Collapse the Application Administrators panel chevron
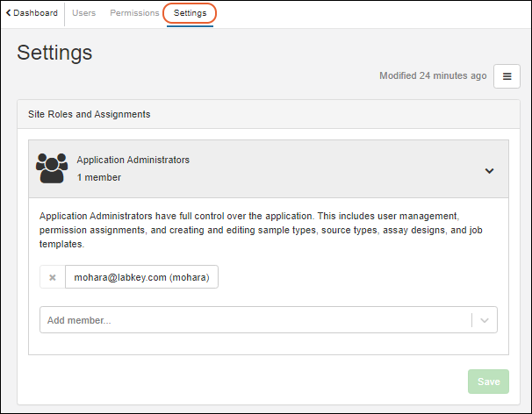 (x=490, y=171)
